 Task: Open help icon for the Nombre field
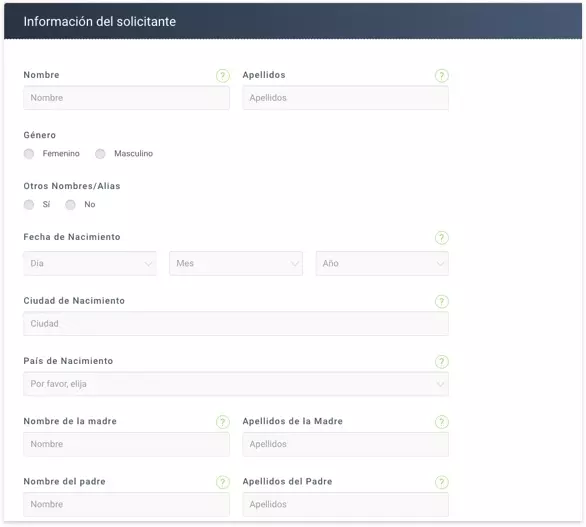pyautogui.click(x=222, y=76)
